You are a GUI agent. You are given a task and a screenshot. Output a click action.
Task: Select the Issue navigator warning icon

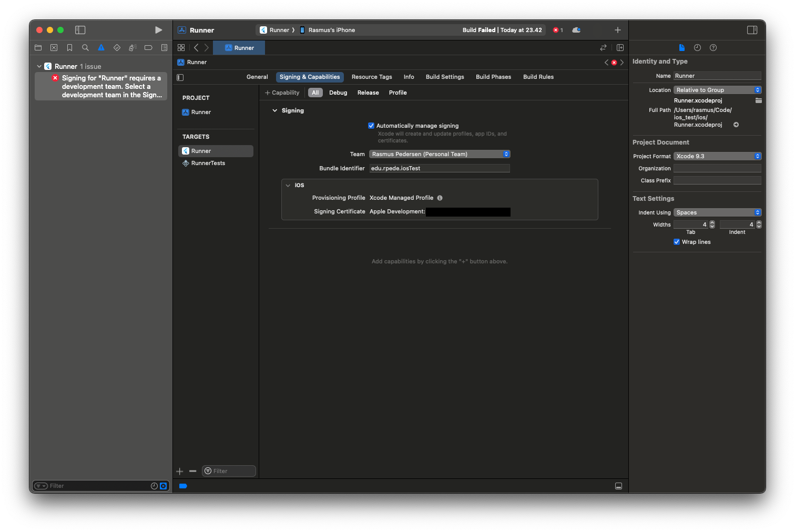pyautogui.click(x=101, y=47)
